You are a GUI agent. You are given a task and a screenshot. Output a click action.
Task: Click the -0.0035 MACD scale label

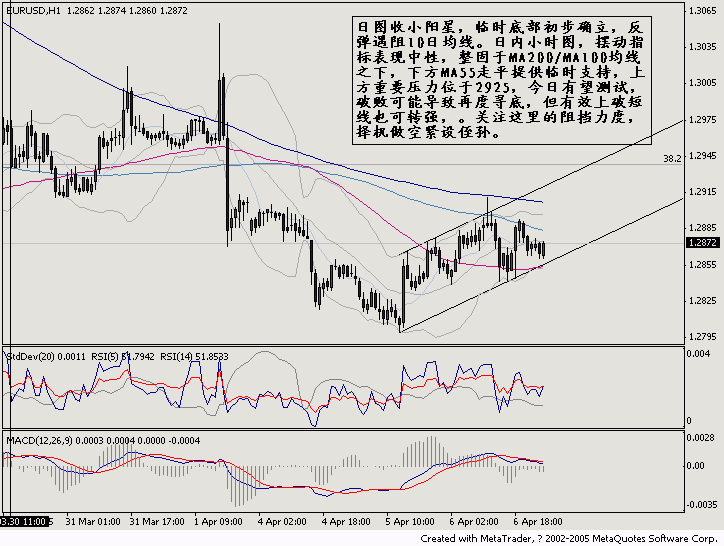click(702, 504)
